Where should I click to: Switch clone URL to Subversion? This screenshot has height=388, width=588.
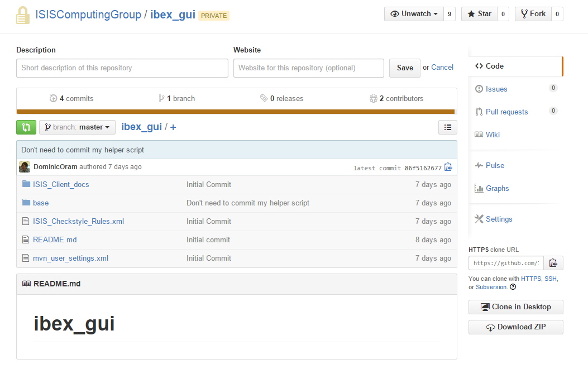(491, 287)
